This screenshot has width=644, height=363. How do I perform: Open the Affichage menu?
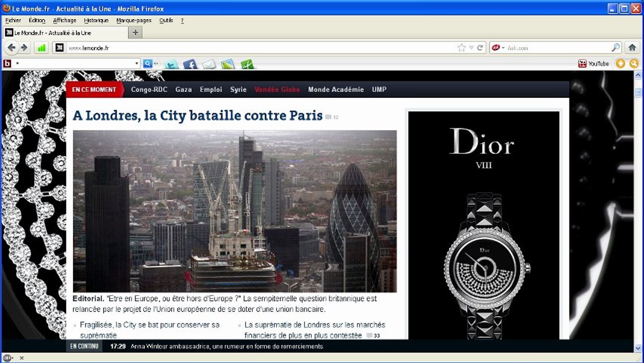tap(64, 21)
